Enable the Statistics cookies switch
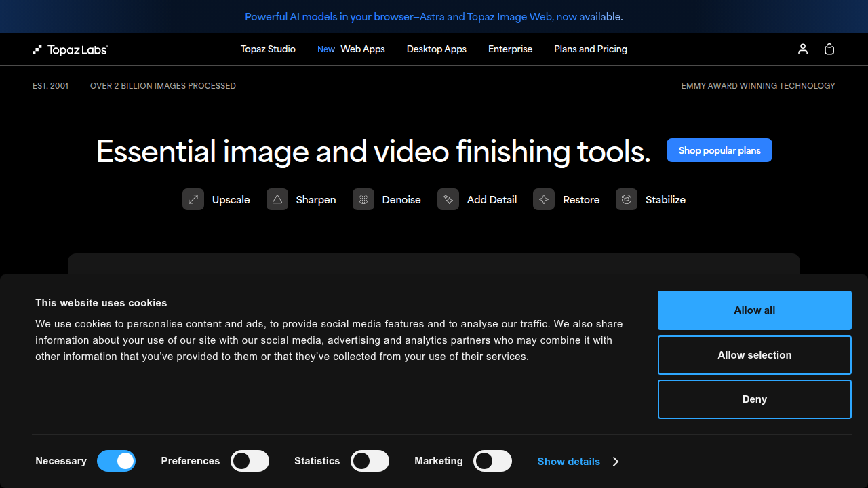 pos(370,461)
